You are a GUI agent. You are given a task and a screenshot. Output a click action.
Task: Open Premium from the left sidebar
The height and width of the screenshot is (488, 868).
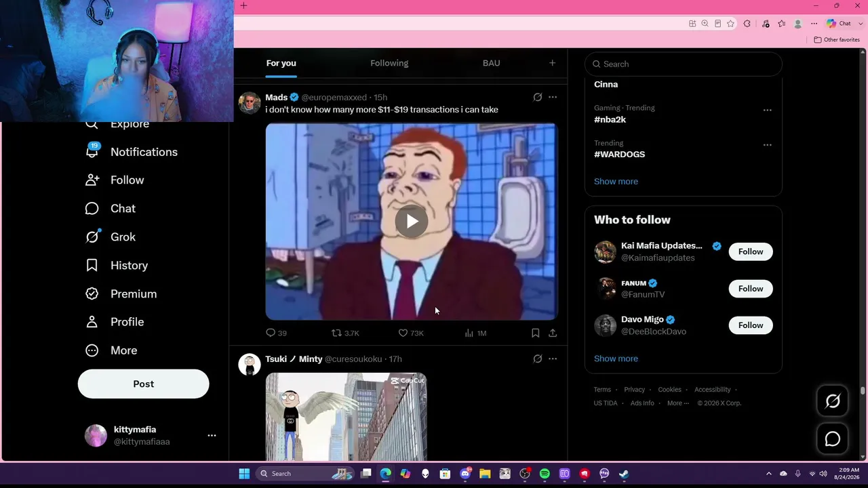pyautogui.click(x=121, y=294)
